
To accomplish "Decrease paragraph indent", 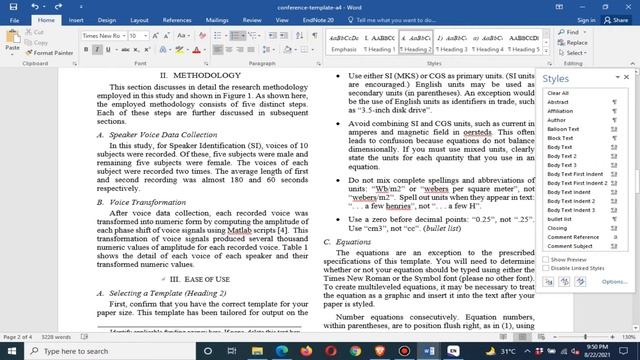I will [273, 36].
